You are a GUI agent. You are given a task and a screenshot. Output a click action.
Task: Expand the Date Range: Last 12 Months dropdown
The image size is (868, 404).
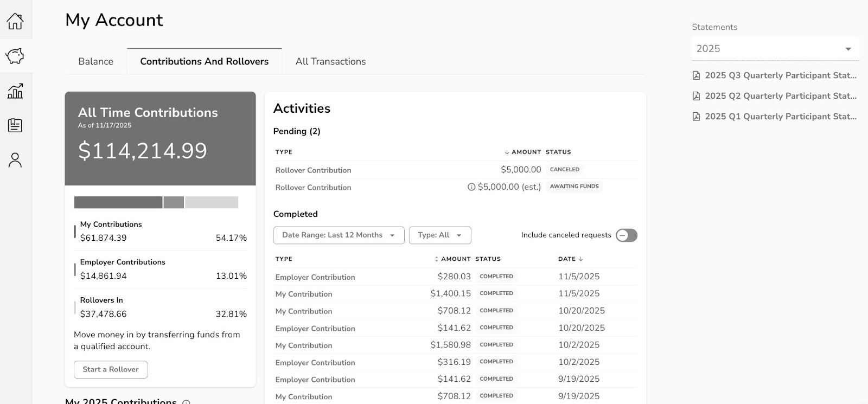(x=339, y=235)
